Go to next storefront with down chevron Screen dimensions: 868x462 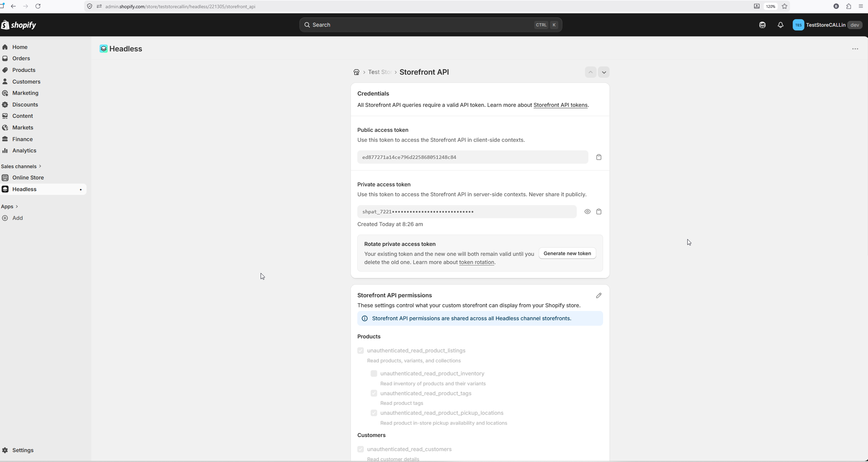[x=604, y=72]
